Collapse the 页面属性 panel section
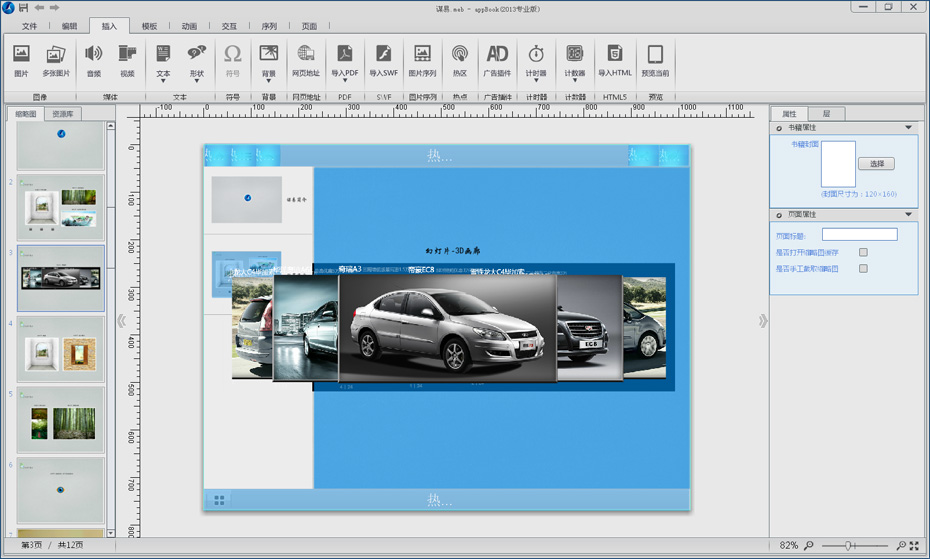 coord(908,215)
